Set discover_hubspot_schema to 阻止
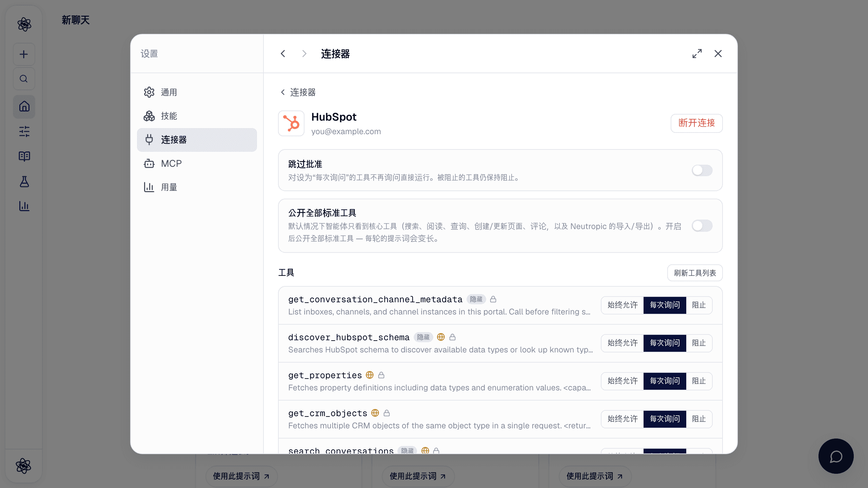Screen dimensions: 868x488 tap(699, 343)
